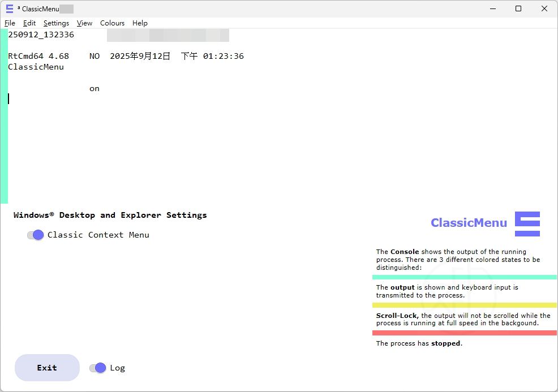Click the green console status strip
This screenshot has width=558, height=392.
[4, 116]
